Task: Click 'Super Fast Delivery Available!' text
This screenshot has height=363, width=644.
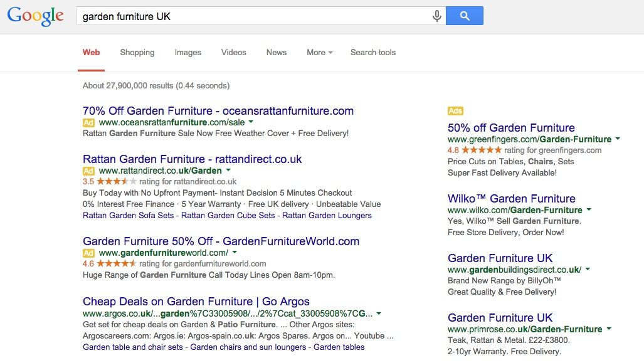Action: click(x=502, y=173)
